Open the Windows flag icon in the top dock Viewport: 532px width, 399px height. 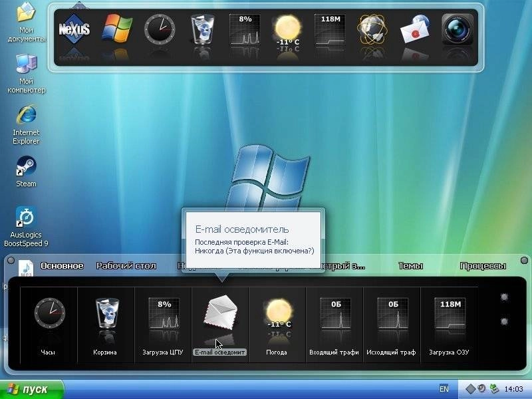coord(117,29)
